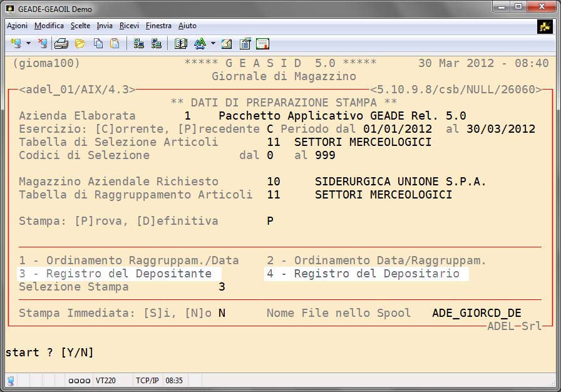Open the Finestra menu
The height and width of the screenshot is (392, 561).
point(158,26)
